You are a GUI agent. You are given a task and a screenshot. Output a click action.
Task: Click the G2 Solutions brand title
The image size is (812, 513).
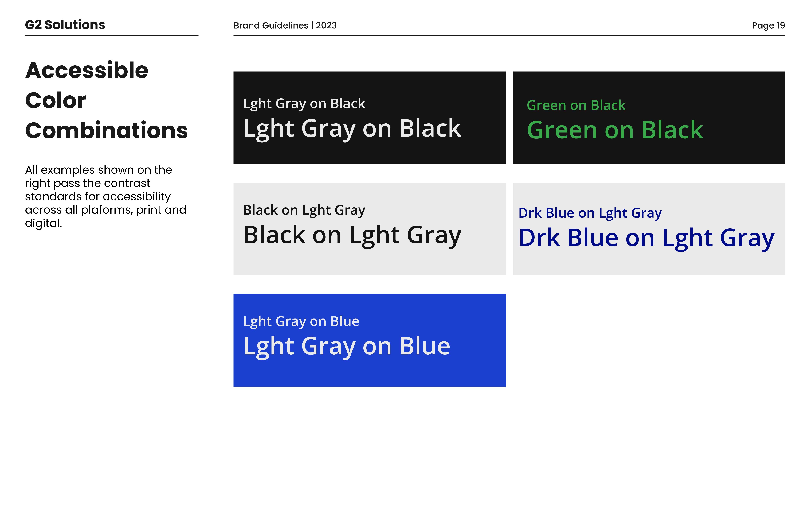pyautogui.click(x=65, y=25)
